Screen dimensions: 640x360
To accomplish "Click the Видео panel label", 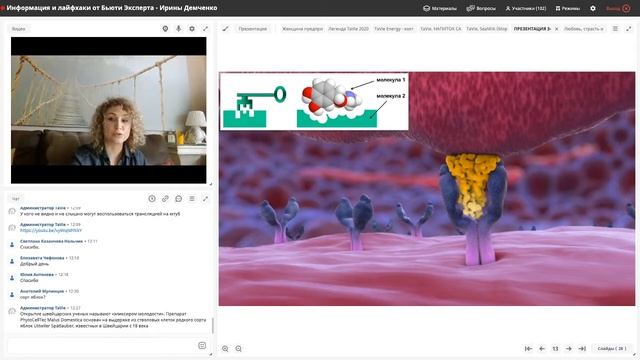I will [18, 29].
